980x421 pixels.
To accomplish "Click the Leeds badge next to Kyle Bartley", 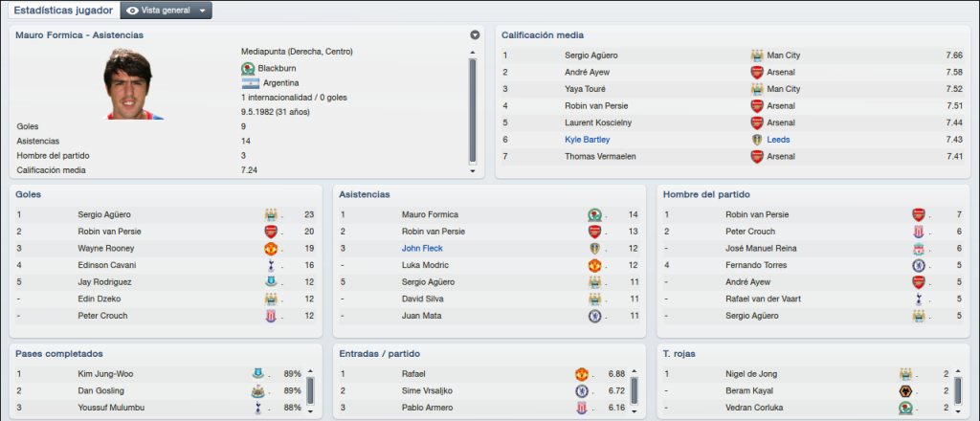I will [x=757, y=140].
